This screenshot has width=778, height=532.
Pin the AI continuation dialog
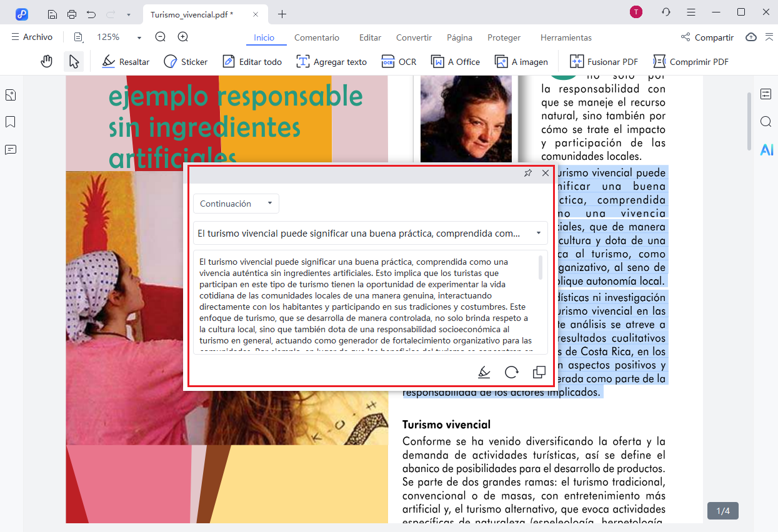point(528,173)
